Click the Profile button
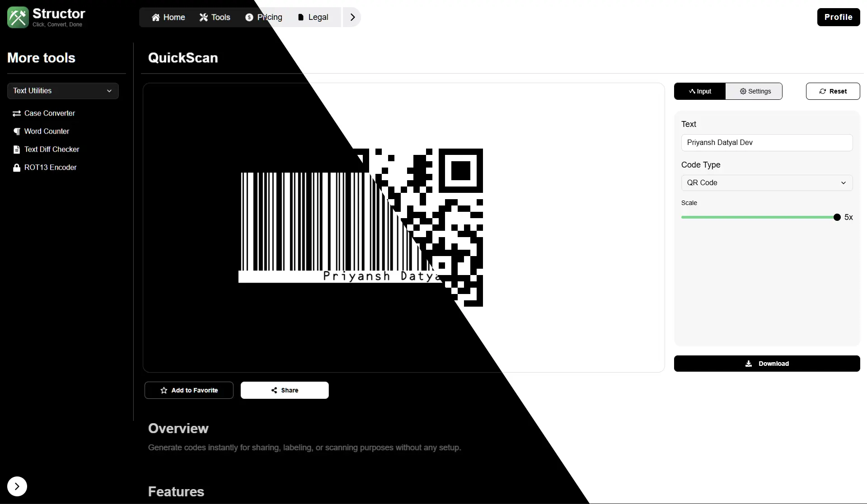This screenshot has width=867, height=504. pyautogui.click(x=838, y=17)
